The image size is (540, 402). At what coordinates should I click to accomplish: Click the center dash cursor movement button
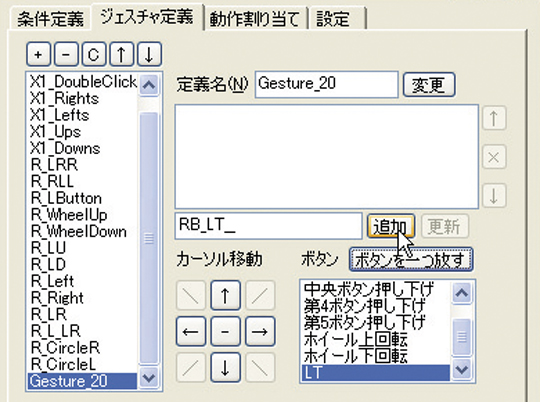point(225,331)
